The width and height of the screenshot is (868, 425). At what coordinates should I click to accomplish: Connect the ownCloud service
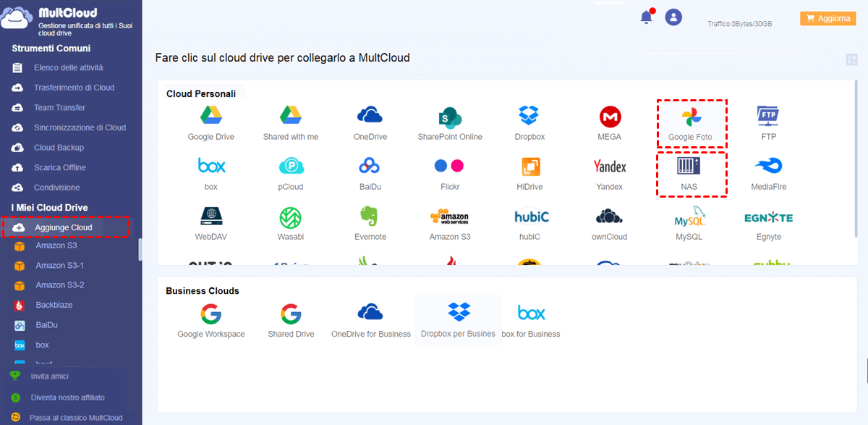pyautogui.click(x=610, y=216)
